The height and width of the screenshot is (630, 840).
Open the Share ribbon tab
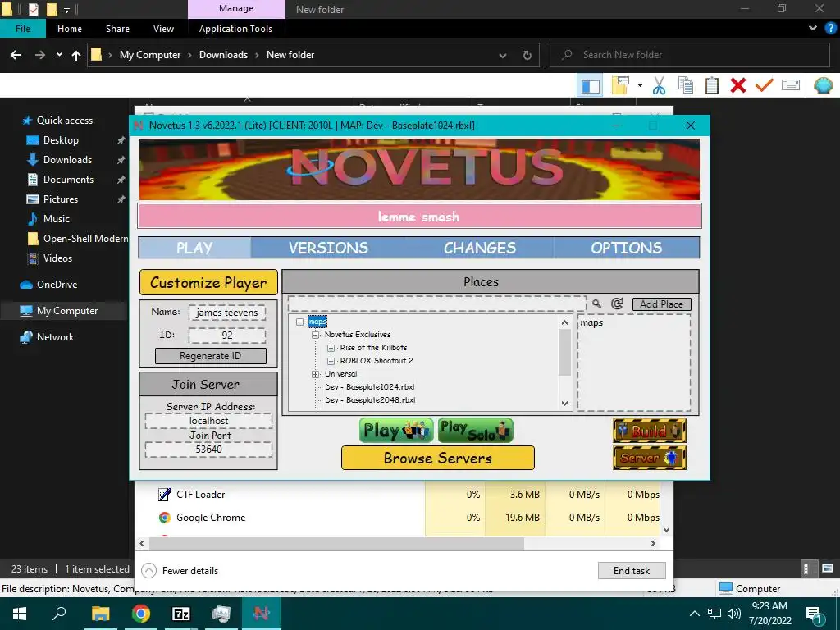pyautogui.click(x=117, y=29)
